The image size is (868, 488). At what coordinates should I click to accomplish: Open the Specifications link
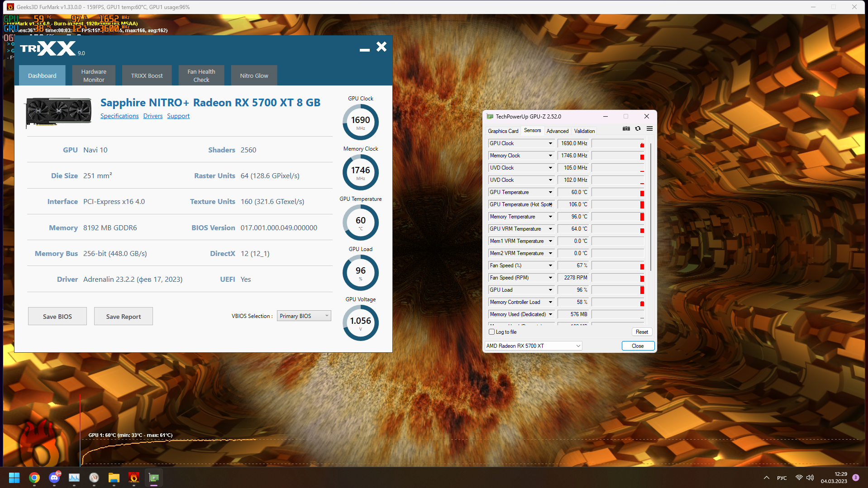coord(119,116)
